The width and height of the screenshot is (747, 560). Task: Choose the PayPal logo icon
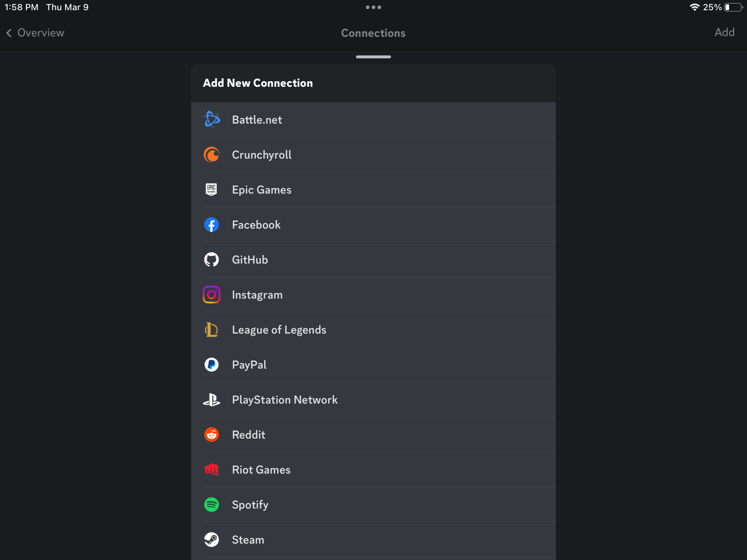point(212,365)
